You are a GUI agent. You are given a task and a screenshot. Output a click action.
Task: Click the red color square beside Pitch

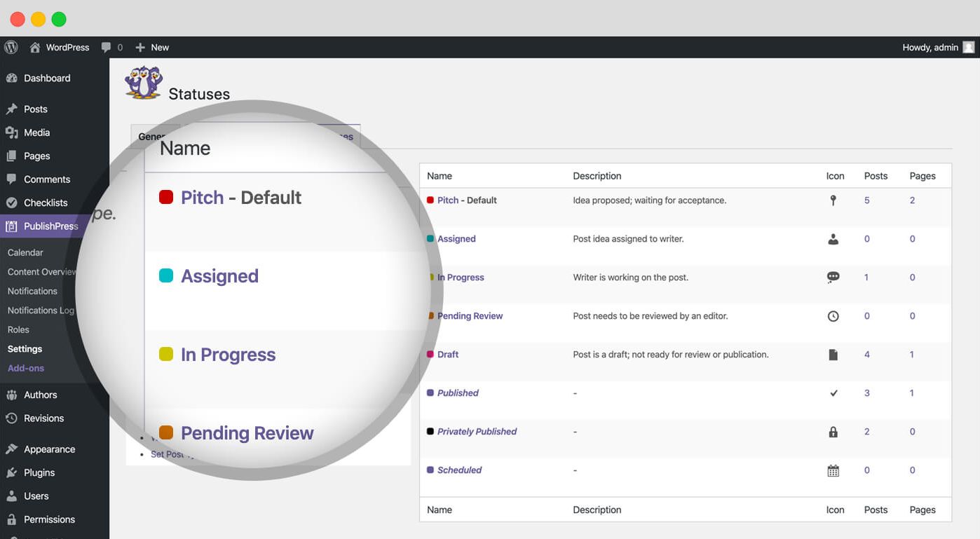(x=430, y=200)
